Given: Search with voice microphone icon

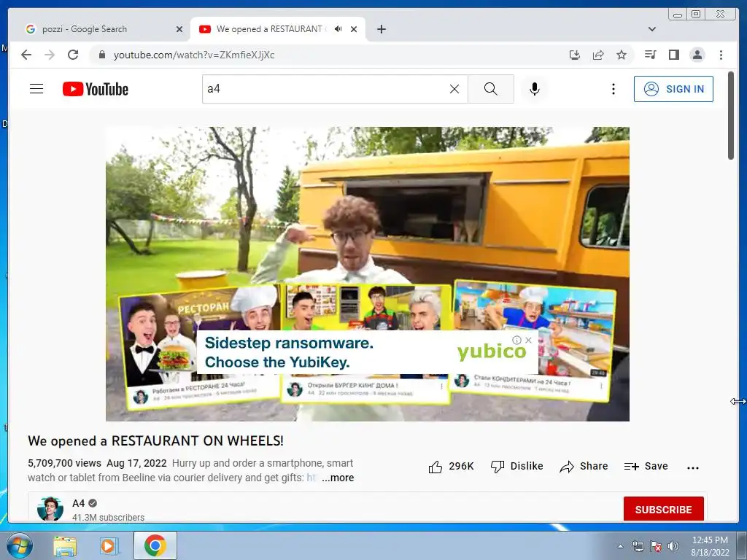Looking at the screenshot, I should (535, 88).
